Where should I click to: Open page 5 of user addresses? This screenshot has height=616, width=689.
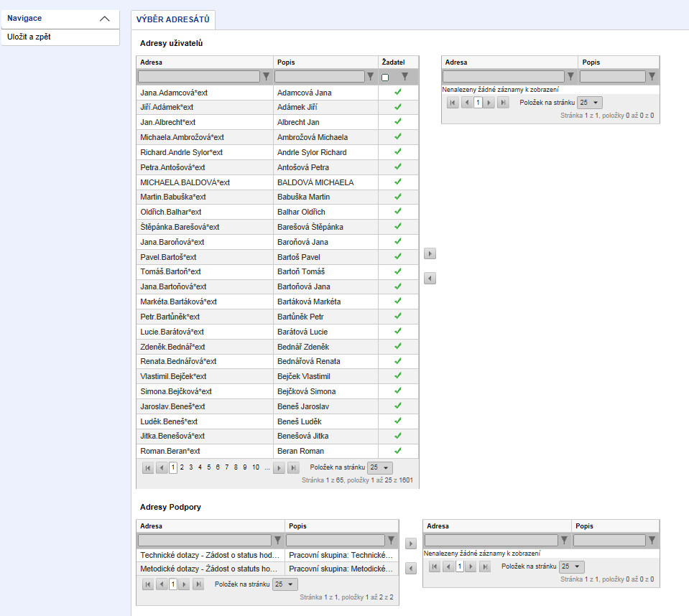[x=209, y=467]
